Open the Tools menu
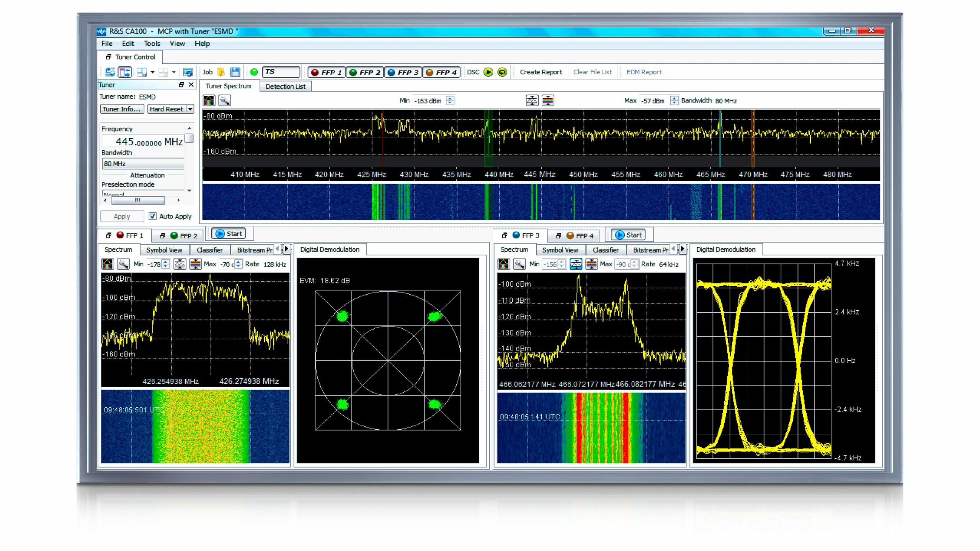 tap(152, 44)
